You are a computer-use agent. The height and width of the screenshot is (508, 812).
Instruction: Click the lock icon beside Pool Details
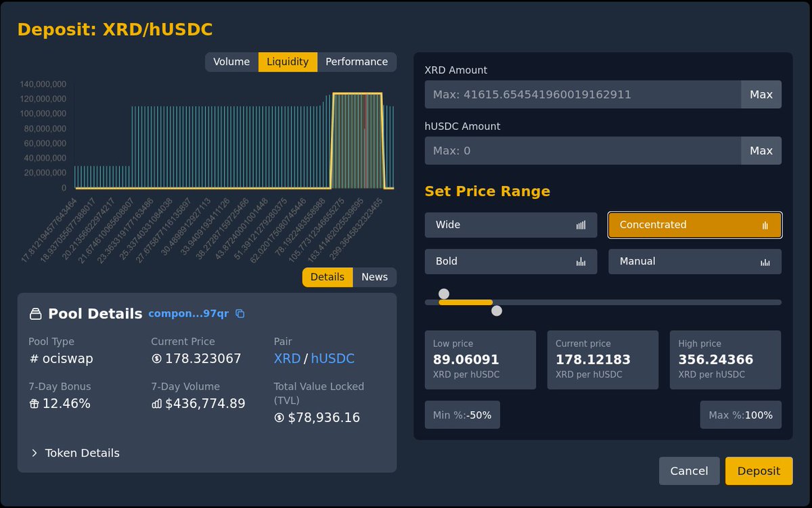tap(35, 314)
